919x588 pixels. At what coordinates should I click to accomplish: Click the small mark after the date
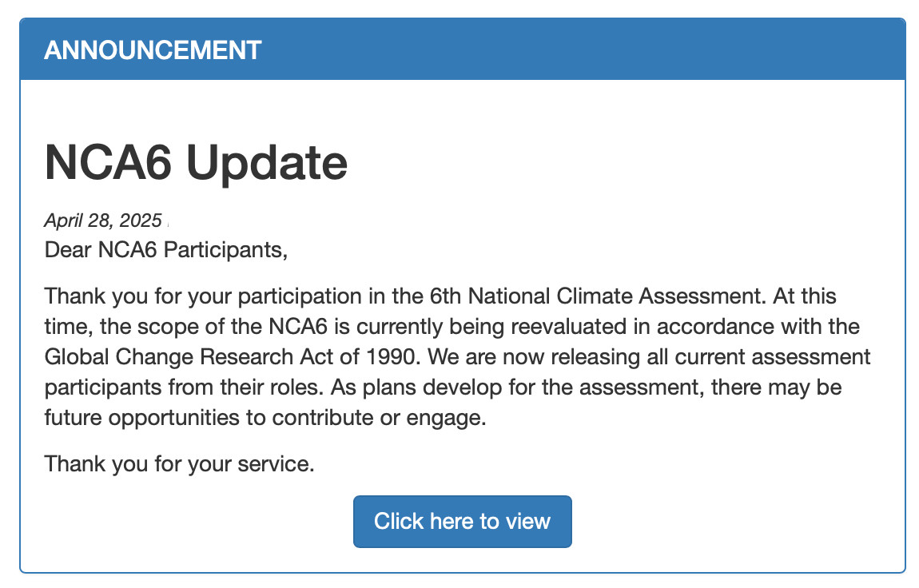point(168,223)
